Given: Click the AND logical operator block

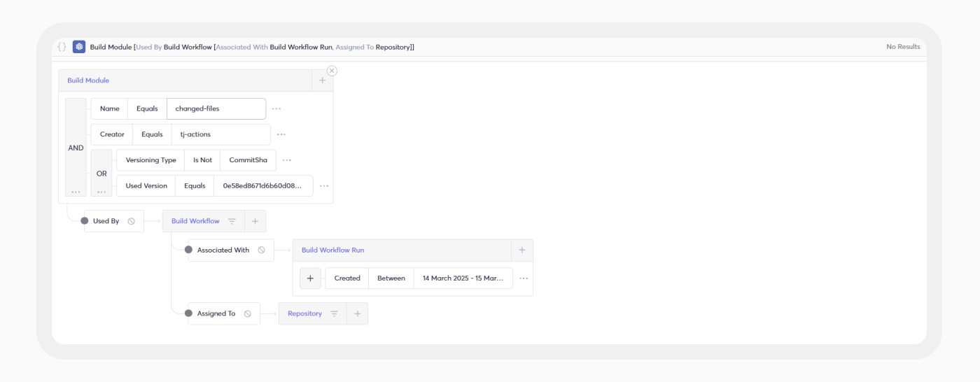Looking at the screenshot, I should point(76,148).
